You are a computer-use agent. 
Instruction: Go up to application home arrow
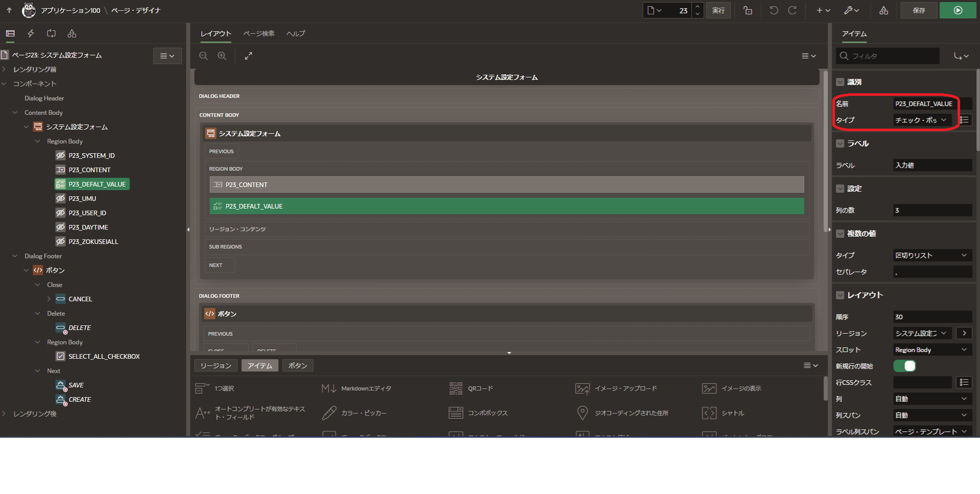(9, 10)
